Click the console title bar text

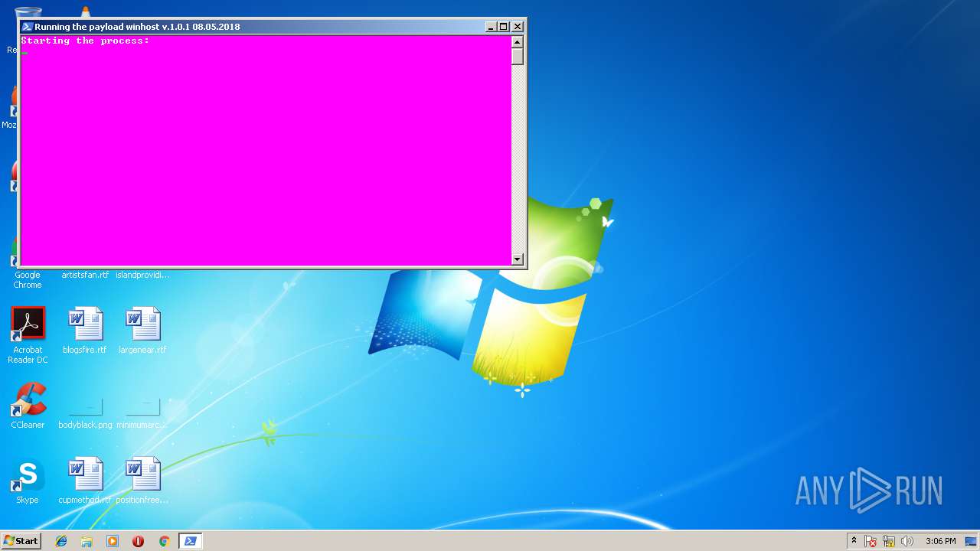[137, 27]
